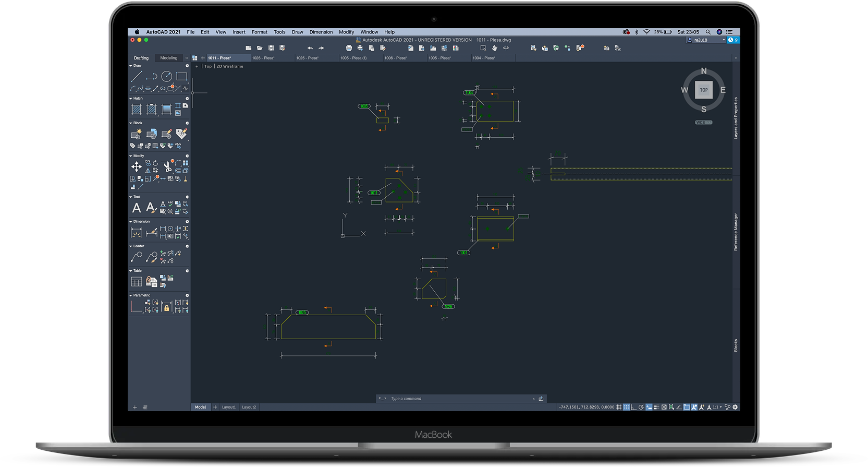The width and height of the screenshot is (868, 467).
Task: Click the Parametric lock constraint icon
Action: pos(166,306)
